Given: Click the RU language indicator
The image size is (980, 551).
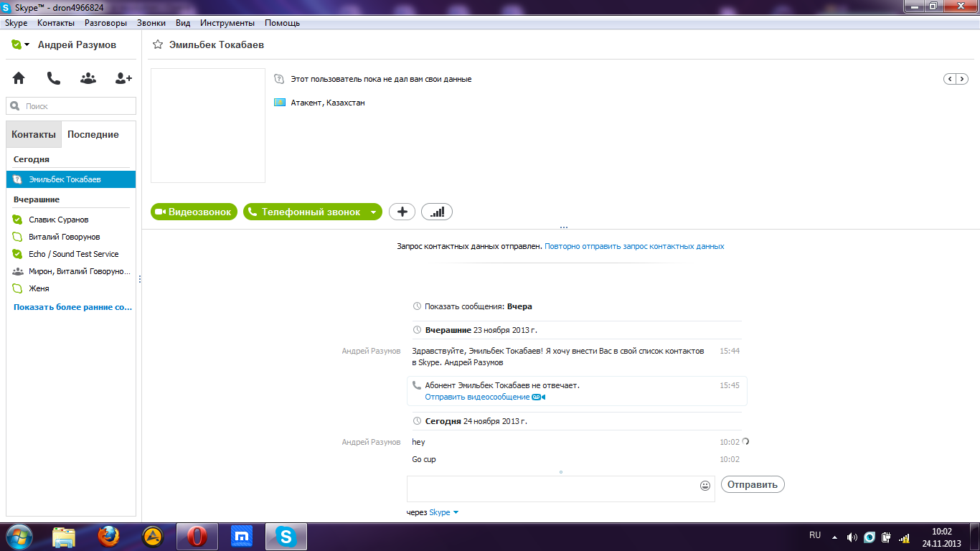Looking at the screenshot, I should point(815,535).
